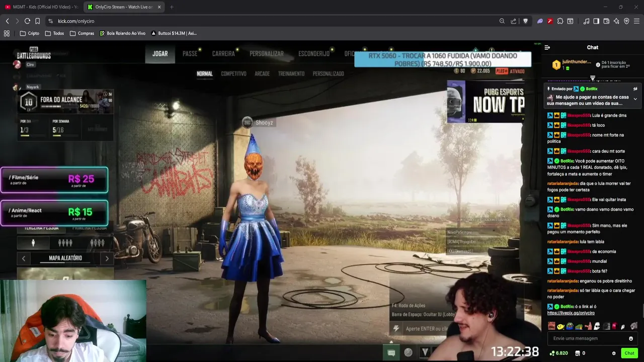The image size is (644, 362).
Task: Select the first red emote in quick bar
Action: (551, 326)
